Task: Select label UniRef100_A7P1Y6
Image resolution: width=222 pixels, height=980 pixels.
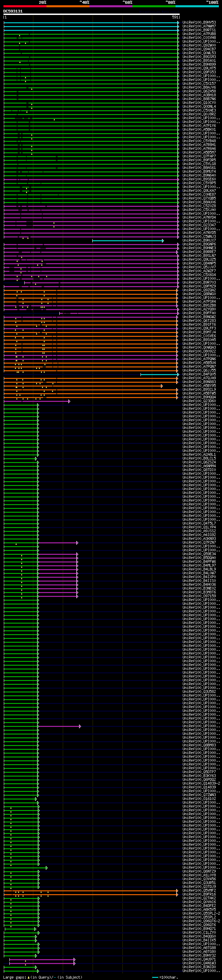Action: pyautogui.click(x=199, y=125)
